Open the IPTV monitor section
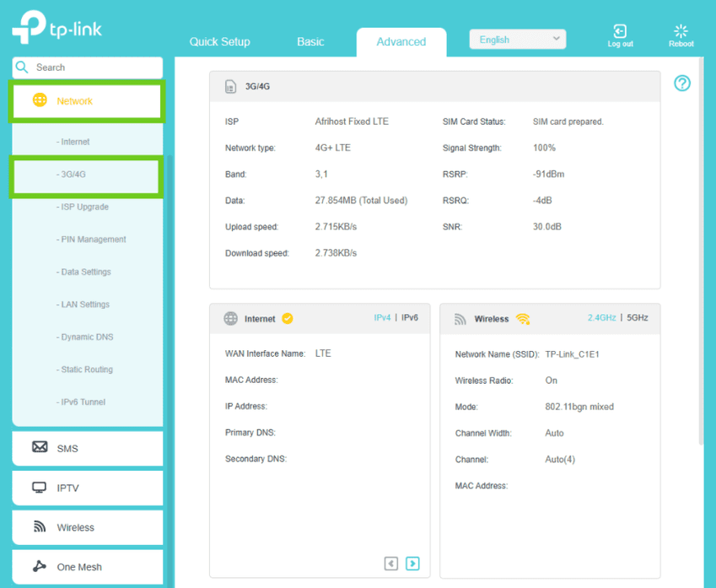Image resolution: width=716 pixels, height=588 pixels. 40,488
